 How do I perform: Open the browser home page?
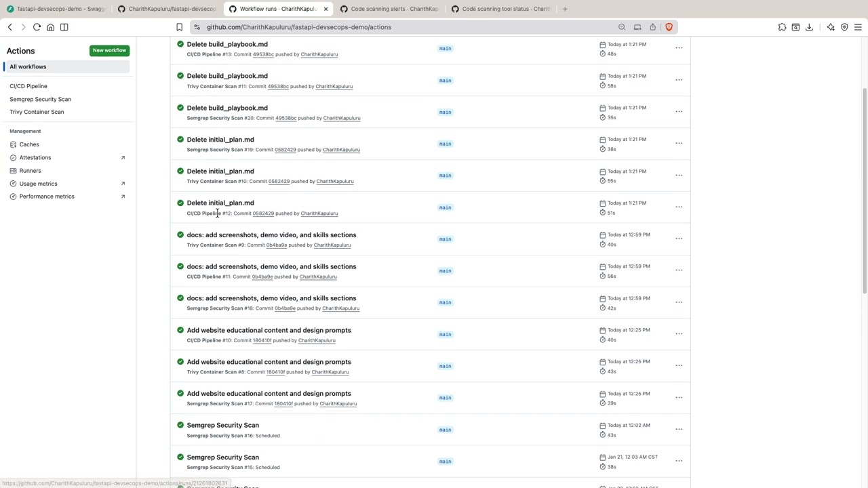50,27
